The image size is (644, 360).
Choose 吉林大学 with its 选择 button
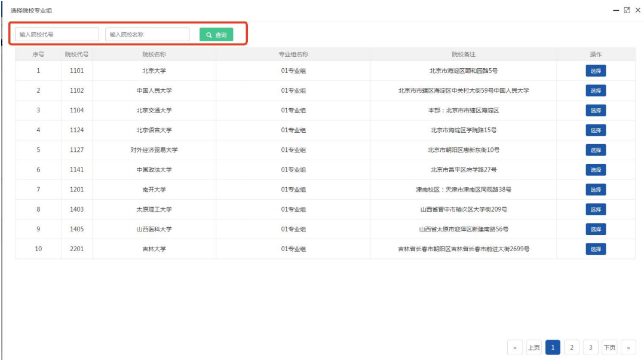595,249
